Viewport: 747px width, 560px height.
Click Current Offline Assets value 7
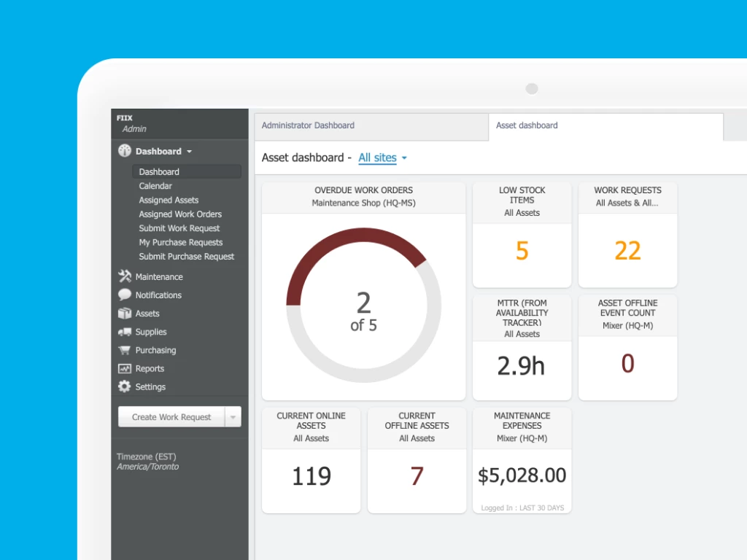pos(417,476)
